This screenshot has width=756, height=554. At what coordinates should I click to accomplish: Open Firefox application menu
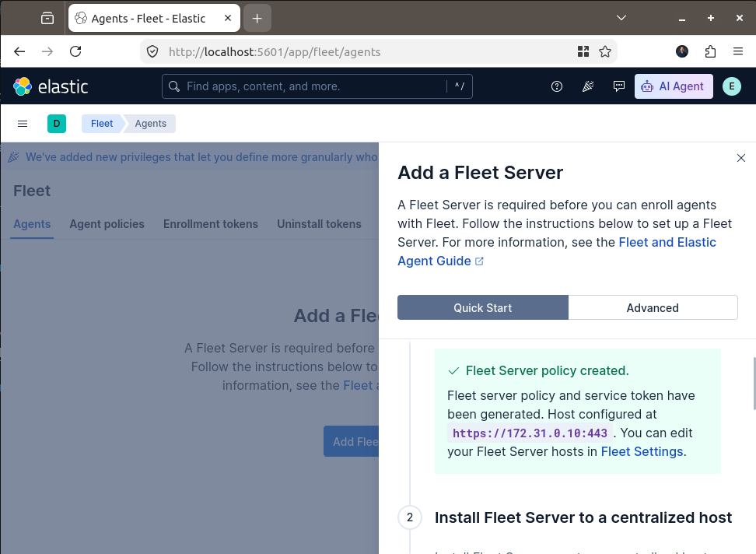[x=738, y=51]
